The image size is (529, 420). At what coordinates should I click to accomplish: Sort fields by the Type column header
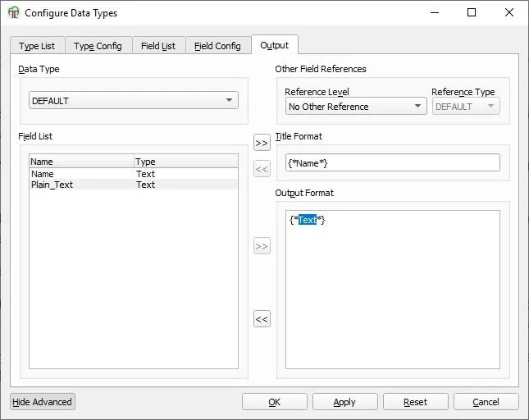coord(185,162)
